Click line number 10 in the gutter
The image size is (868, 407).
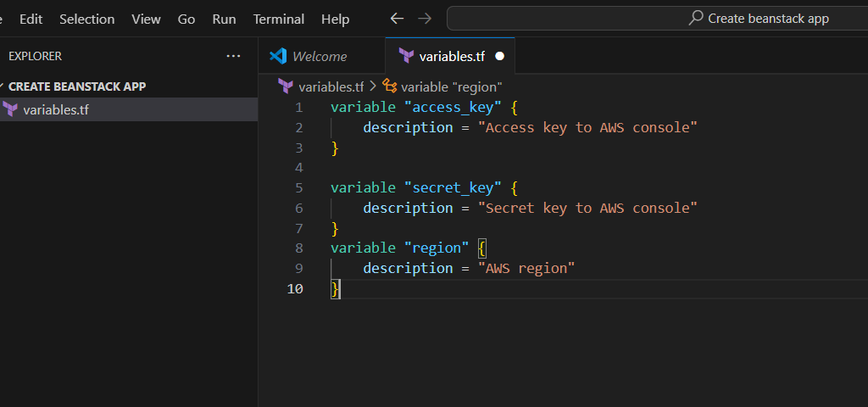pos(295,288)
